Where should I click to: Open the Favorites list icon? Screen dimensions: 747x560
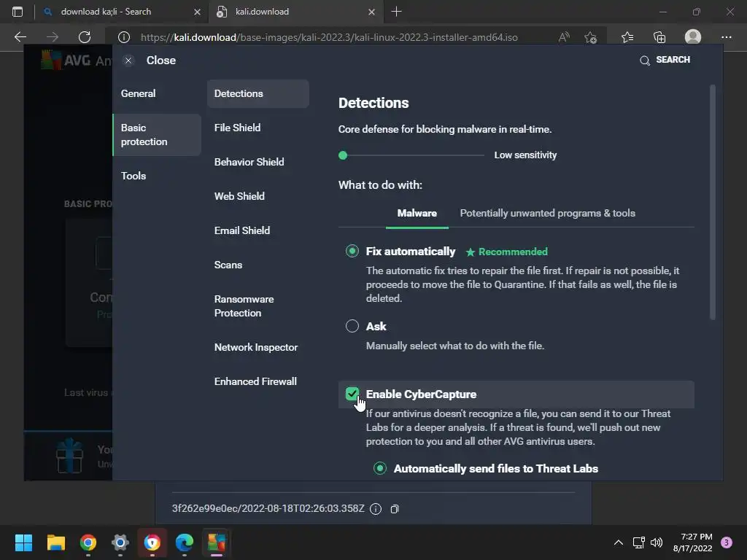627,37
